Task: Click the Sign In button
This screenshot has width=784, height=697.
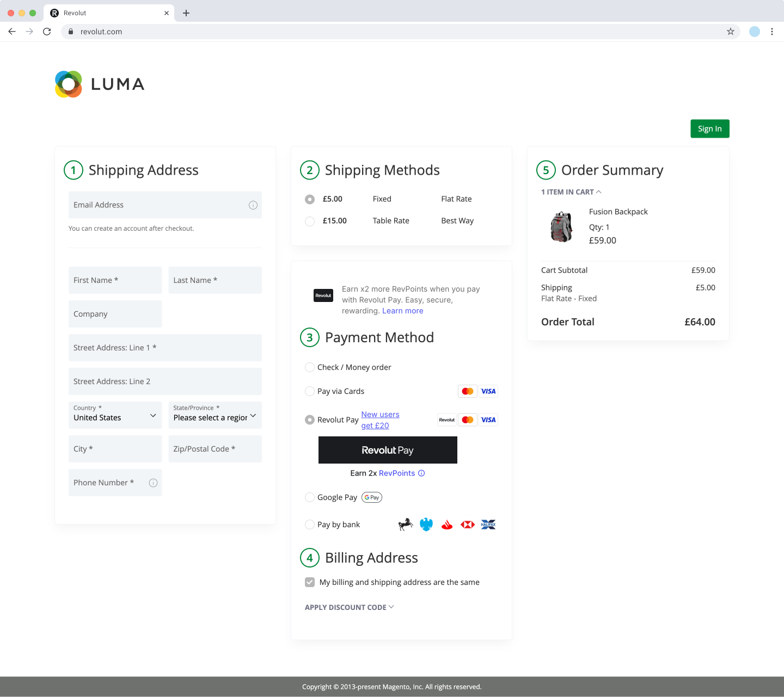Action: click(x=710, y=129)
